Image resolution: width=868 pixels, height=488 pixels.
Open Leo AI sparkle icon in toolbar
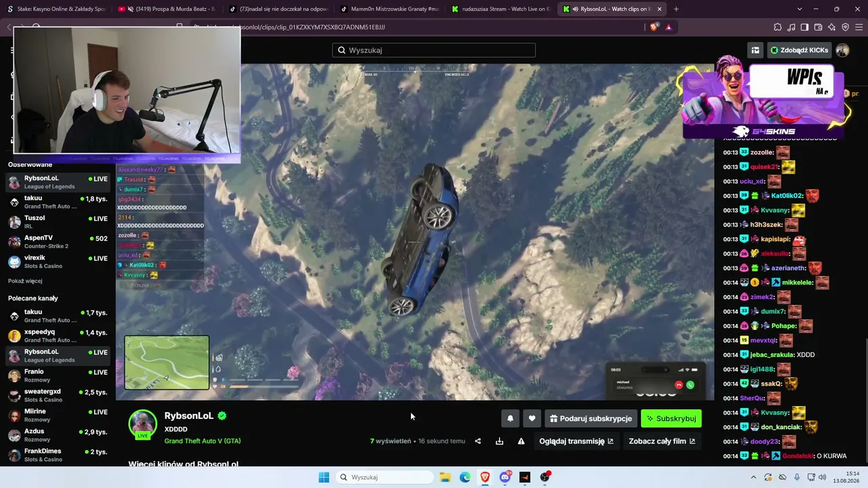point(831,27)
